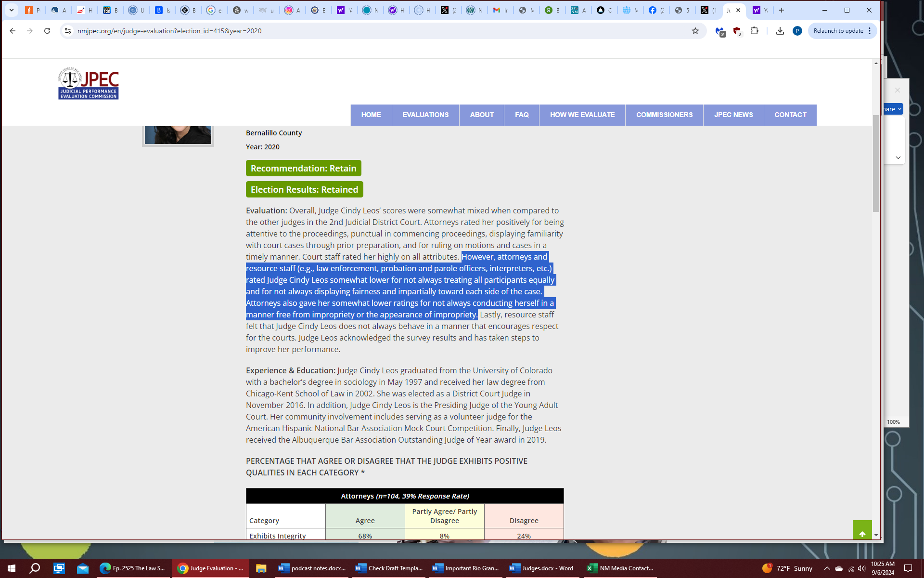Click the green scroll-to-top arrow button

[862, 532]
